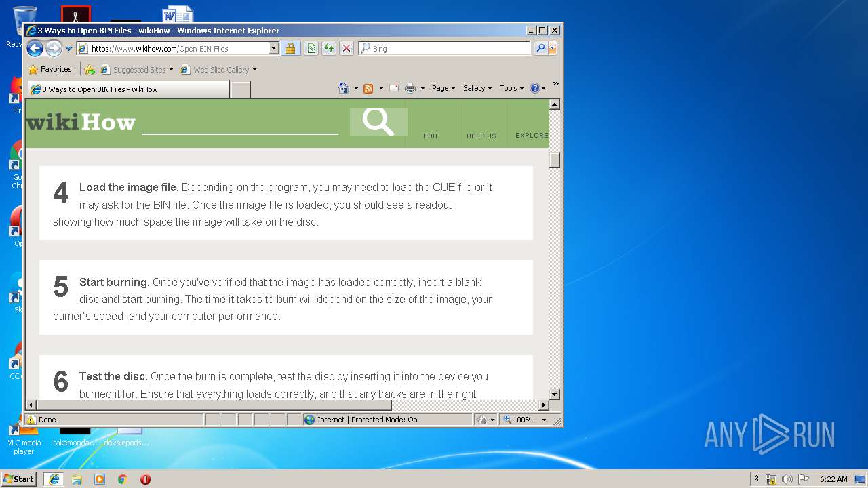Screen dimensions: 868x488
Task: Click the status bar privacy lock icon
Action: coord(481,420)
